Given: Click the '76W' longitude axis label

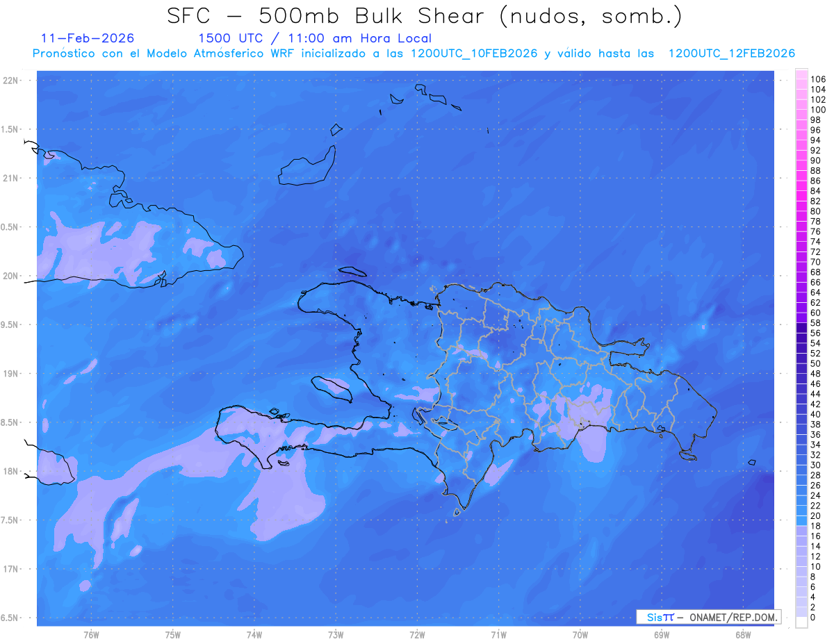Looking at the screenshot, I should tap(91, 635).
